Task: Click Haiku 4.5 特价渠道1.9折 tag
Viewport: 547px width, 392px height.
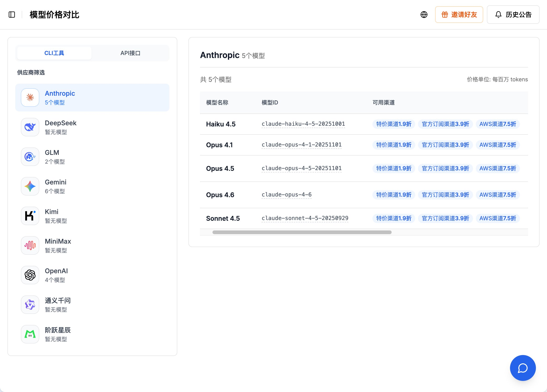Action: 394,124
